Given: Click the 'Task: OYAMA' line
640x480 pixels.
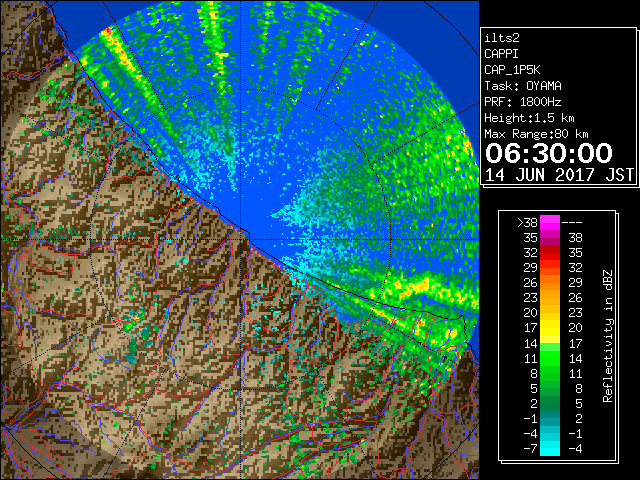Looking at the screenshot, I should click(523, 86).
